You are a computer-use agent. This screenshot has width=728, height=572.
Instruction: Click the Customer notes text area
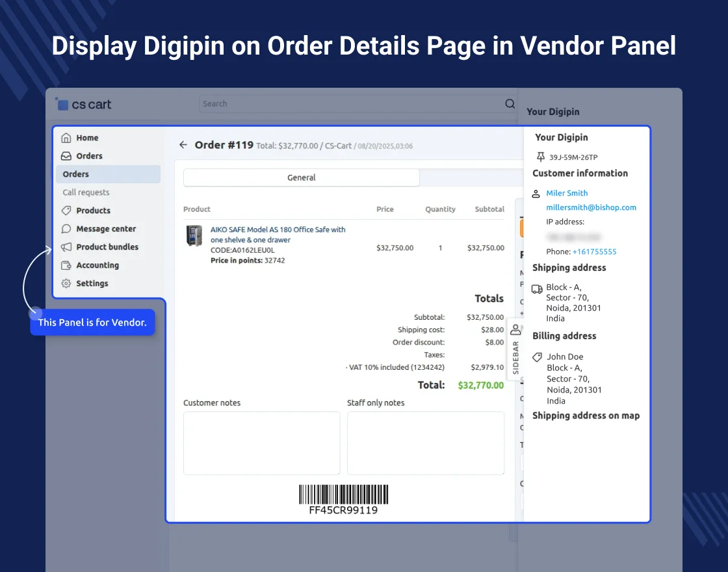point(261,443)
